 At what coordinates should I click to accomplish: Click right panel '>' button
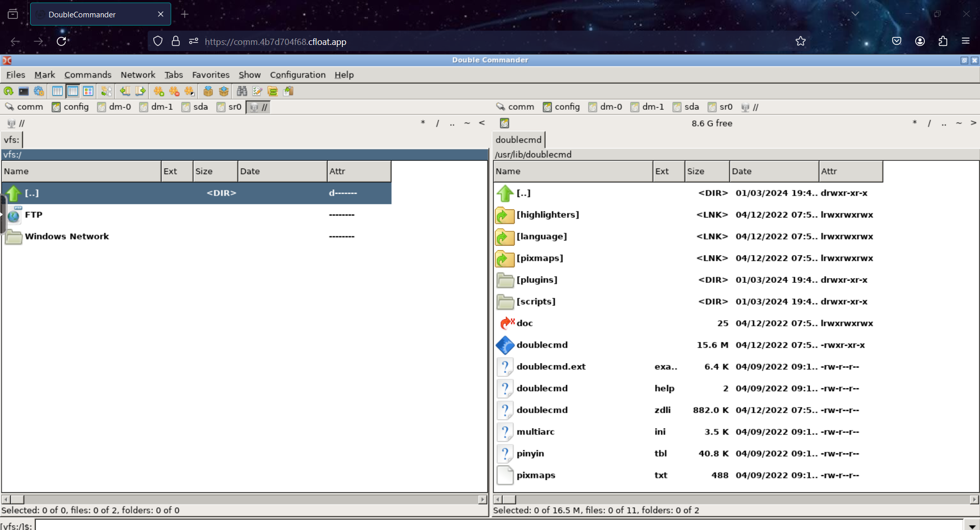pos(973,123)
